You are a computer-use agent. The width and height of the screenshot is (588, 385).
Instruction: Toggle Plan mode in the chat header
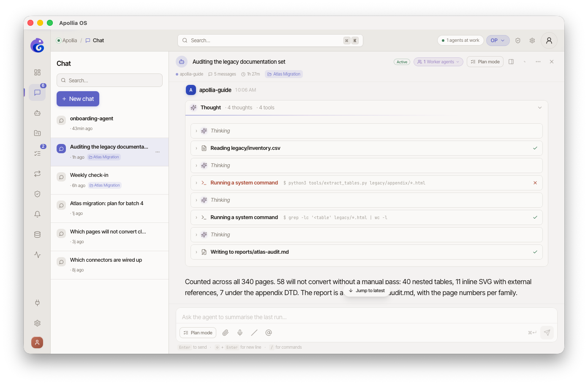pyautogui.click(x=485, y=62)
